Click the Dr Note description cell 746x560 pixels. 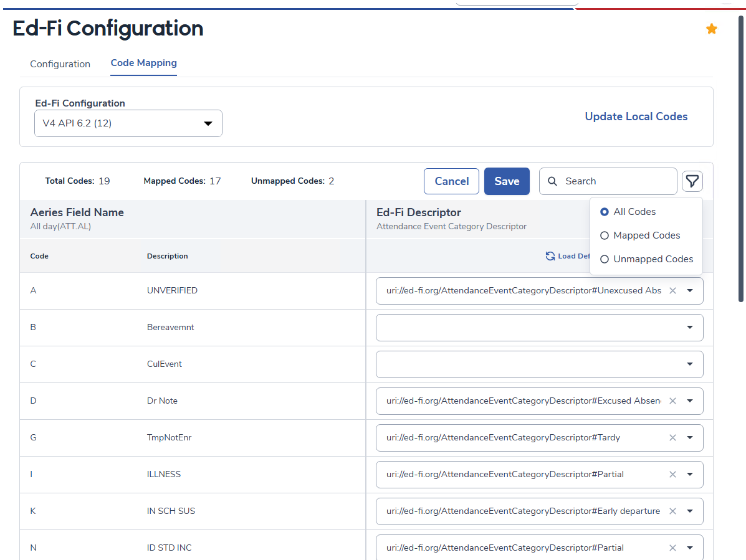point(162,401)
